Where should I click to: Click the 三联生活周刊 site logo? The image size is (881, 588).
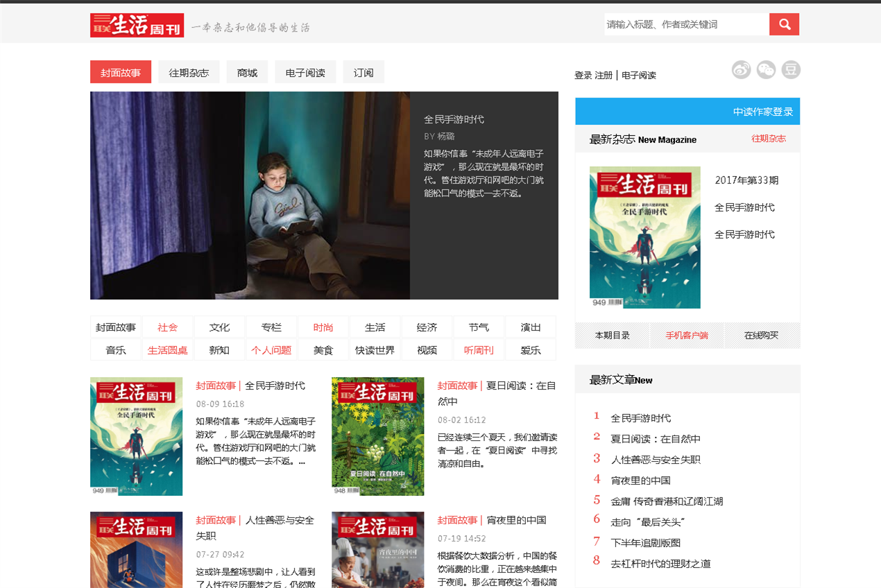(x=137, y=25)
